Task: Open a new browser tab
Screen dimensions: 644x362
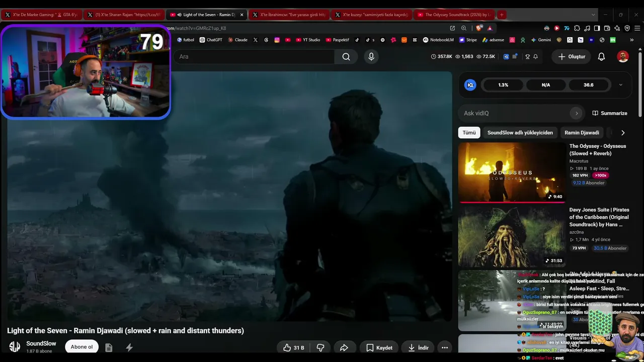Action: tap(502, 15)
